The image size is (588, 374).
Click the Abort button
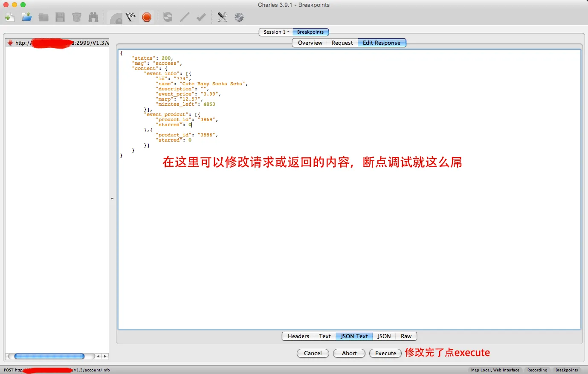pos(349,353)
